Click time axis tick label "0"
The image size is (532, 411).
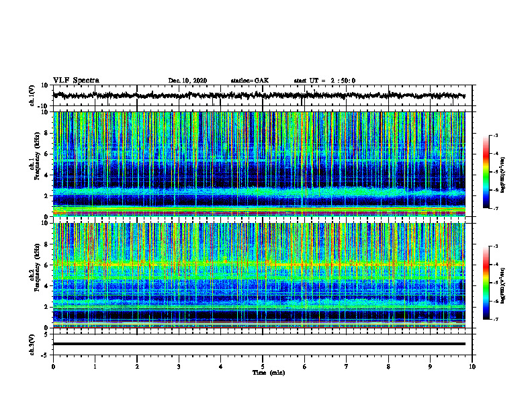[53, 367]
